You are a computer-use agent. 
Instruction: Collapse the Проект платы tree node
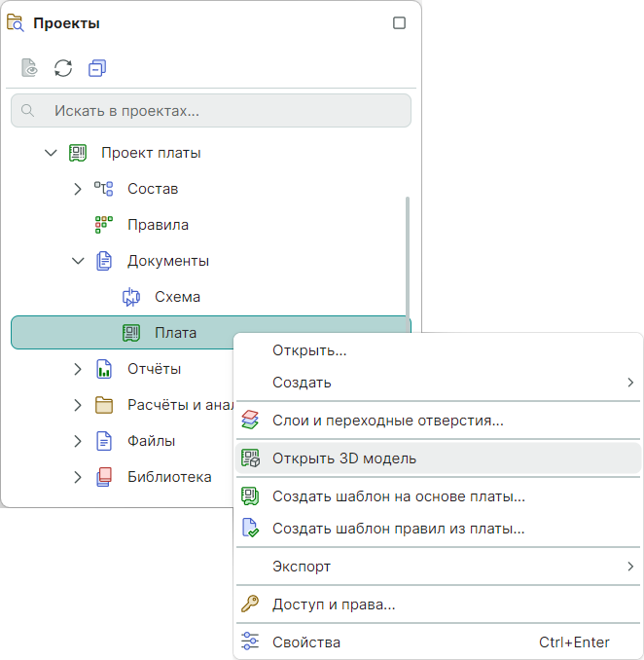(x=51, y=153)
